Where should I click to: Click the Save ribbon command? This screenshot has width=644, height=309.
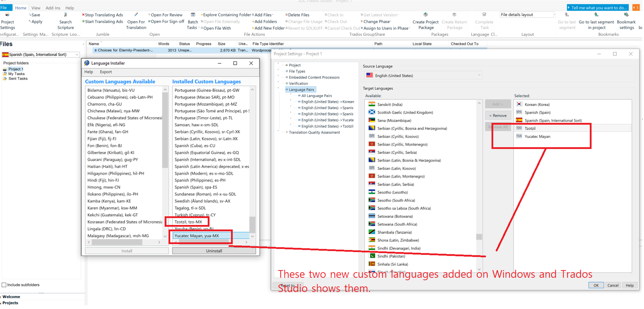pos(35,15)
